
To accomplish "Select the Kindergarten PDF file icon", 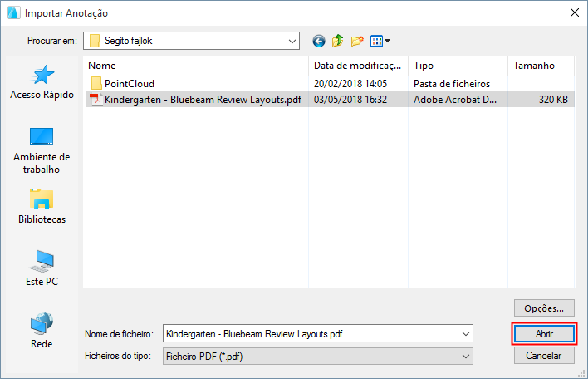I will tap(96, 100).
